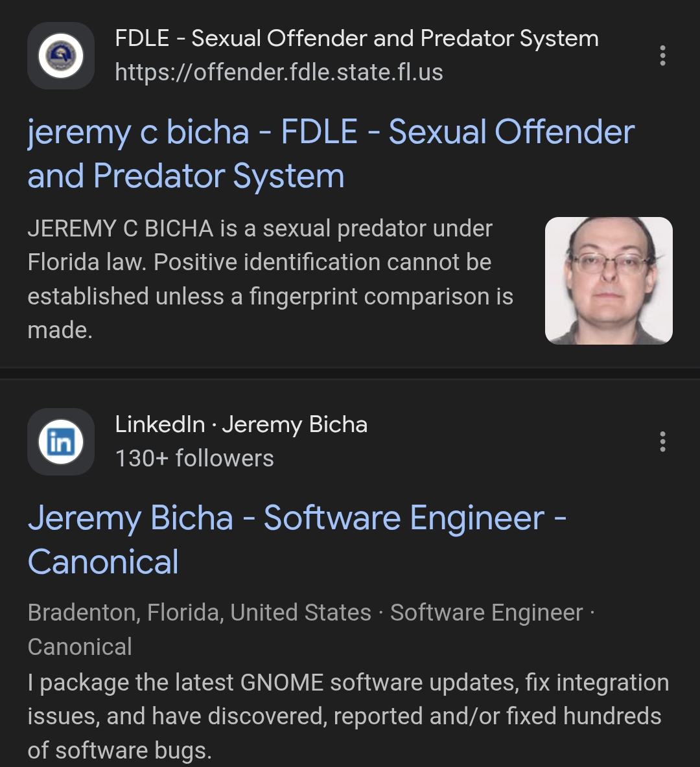
Task: Click the divider between the two results
Action: (x=350, y=372)
